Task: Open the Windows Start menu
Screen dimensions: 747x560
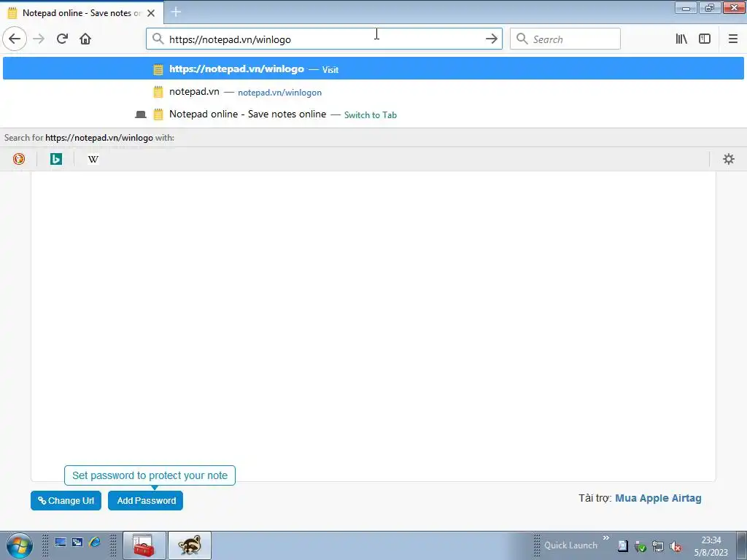Action: point(19,545)
